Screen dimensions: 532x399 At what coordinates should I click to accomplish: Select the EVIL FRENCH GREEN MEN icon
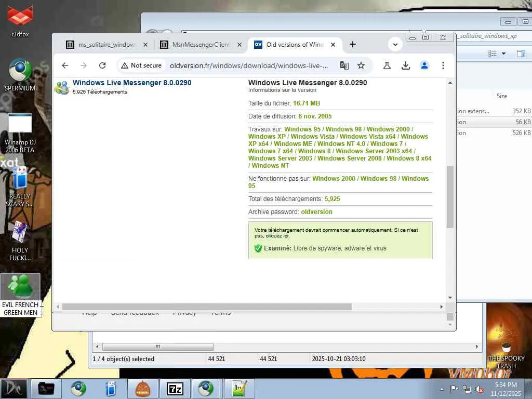(20, 295)
